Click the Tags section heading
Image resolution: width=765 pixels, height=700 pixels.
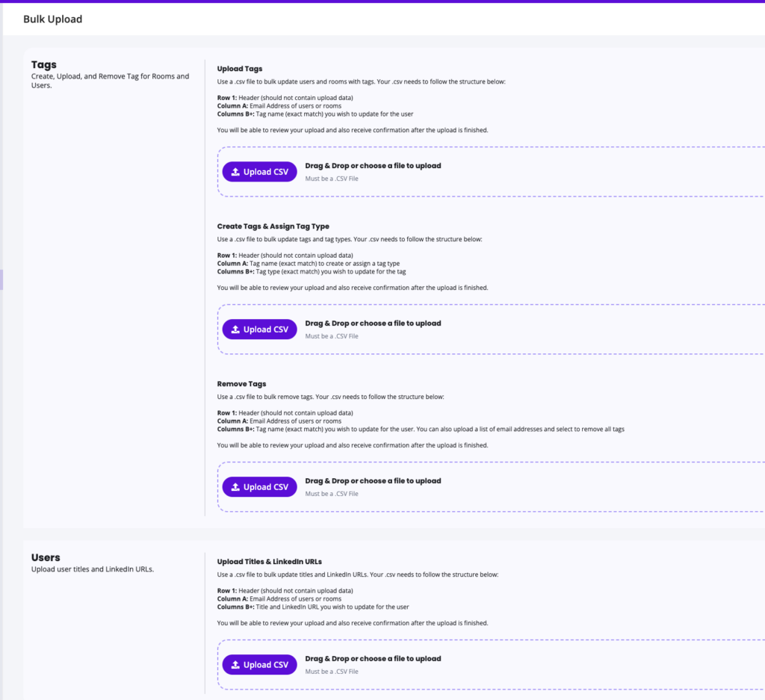pyautogui.click(x=44, y=64)
